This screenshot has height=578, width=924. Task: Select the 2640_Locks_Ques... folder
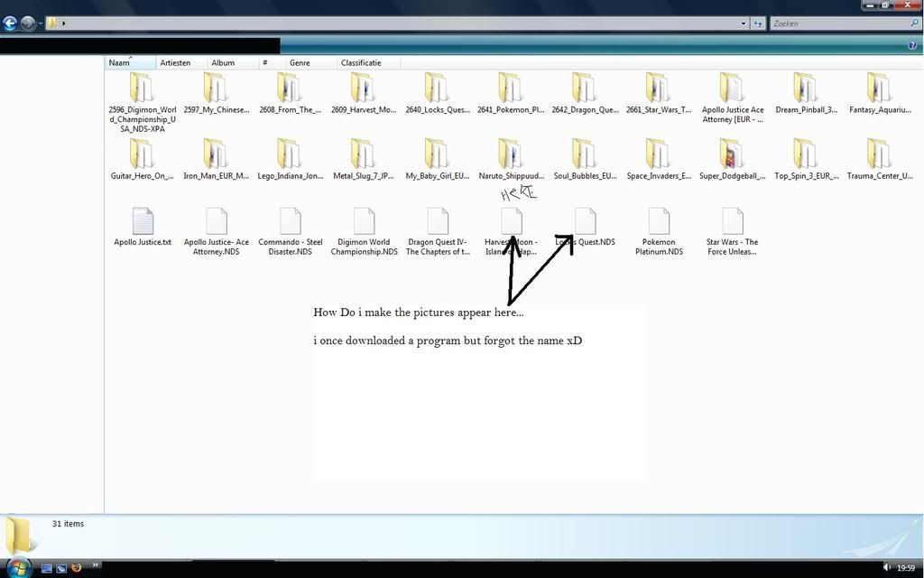[438, 93]
